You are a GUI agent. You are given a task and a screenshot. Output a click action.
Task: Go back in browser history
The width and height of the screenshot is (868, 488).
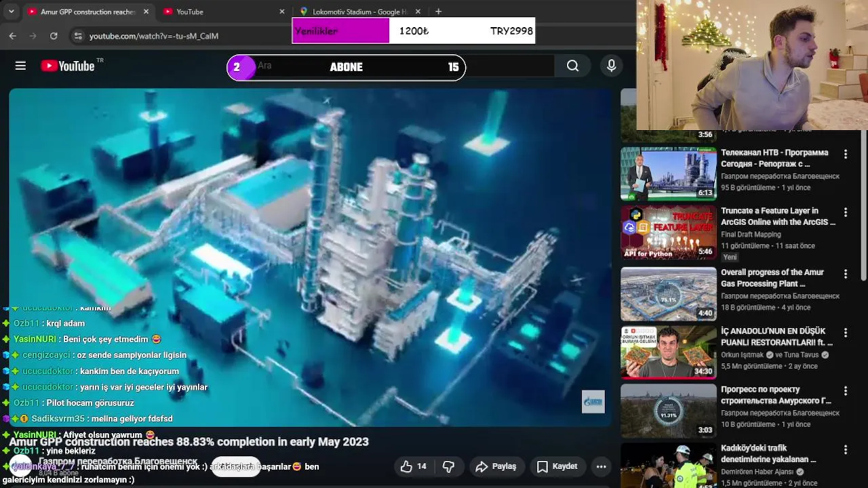[x=12, y=36]
